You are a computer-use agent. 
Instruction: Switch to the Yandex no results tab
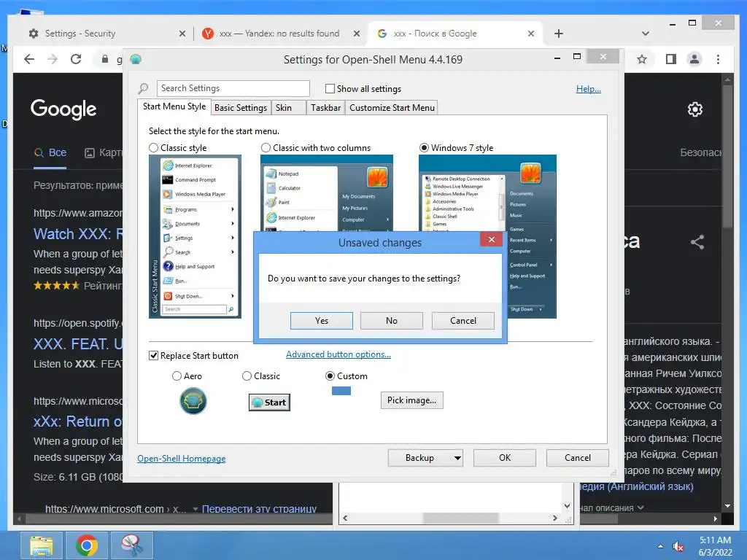tap(279, 34)
